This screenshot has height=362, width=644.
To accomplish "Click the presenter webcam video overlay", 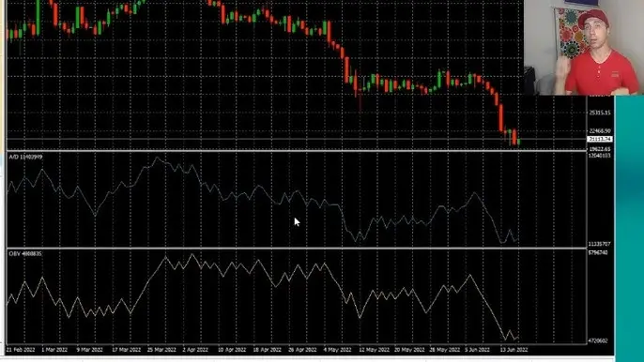I will (584, 48).
